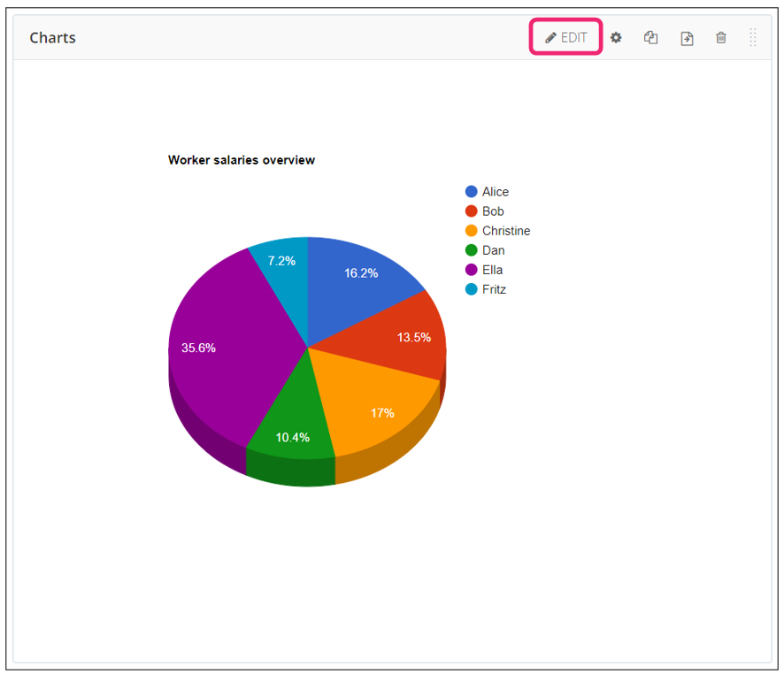Click the blue Alice legend marker

click(472, 192)
